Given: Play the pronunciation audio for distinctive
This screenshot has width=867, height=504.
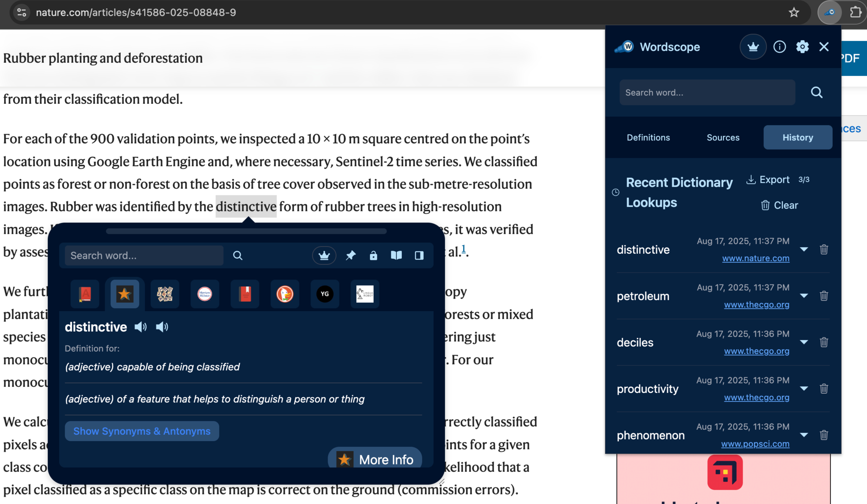Looking at the screenshot, I should [140, 327].
